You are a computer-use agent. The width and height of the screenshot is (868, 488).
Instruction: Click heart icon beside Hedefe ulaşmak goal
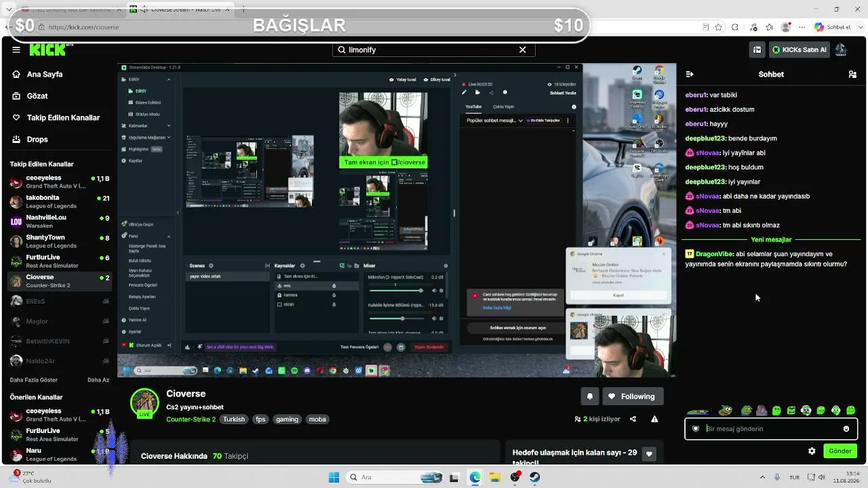(649, 454)
